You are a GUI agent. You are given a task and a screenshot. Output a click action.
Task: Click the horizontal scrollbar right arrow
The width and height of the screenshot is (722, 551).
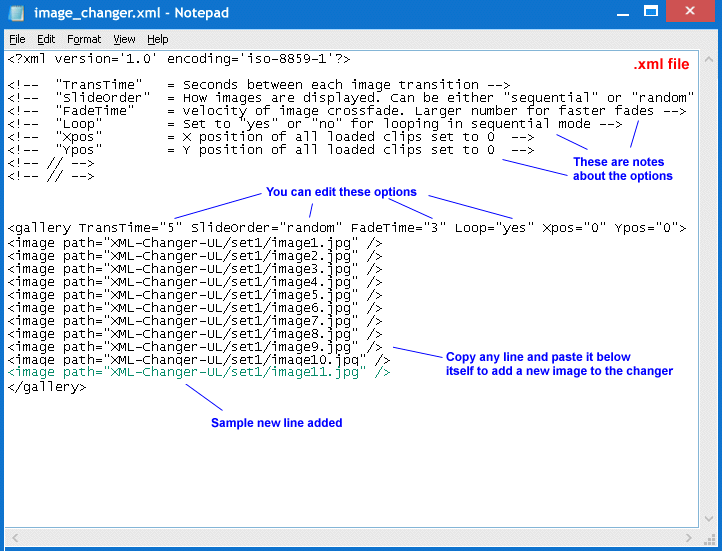689,538
